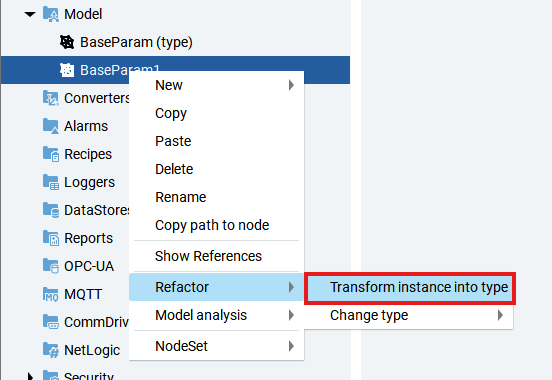This screenshot has height=380, width=552.
Task: Expand the Security folder arrow
Action: coord(30,376)
